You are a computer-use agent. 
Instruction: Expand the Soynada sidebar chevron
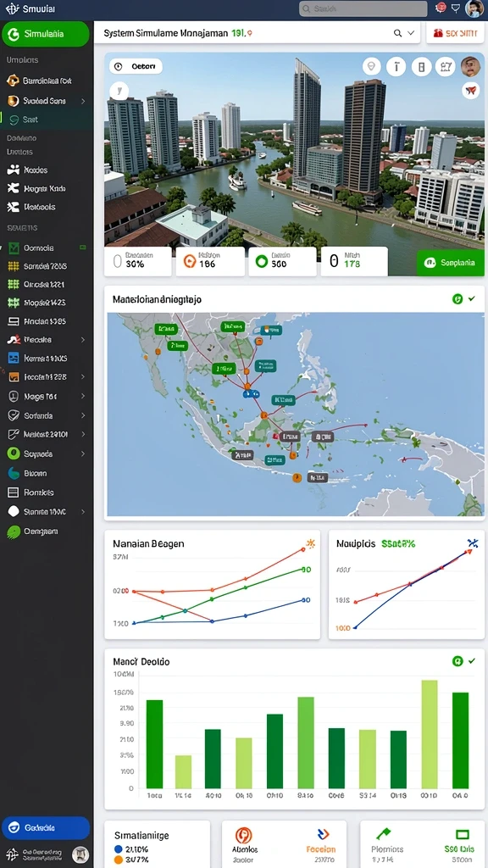tap(83, 454)
